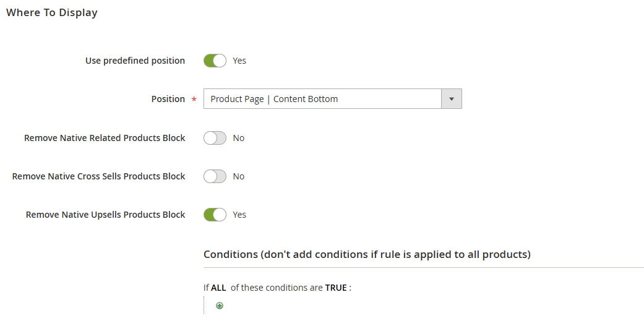Click 'Yes' text beside Upsells toggle

click(239, 215)
